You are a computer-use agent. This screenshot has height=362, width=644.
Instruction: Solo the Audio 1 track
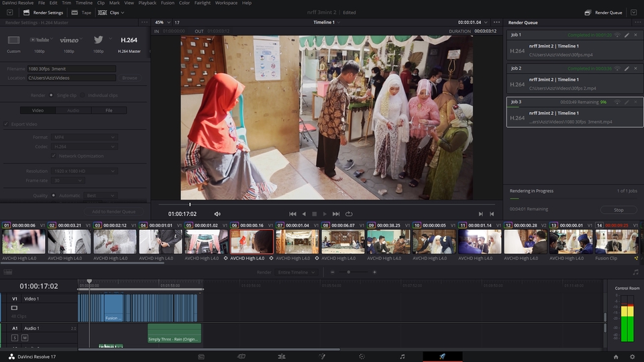point(14,338)
